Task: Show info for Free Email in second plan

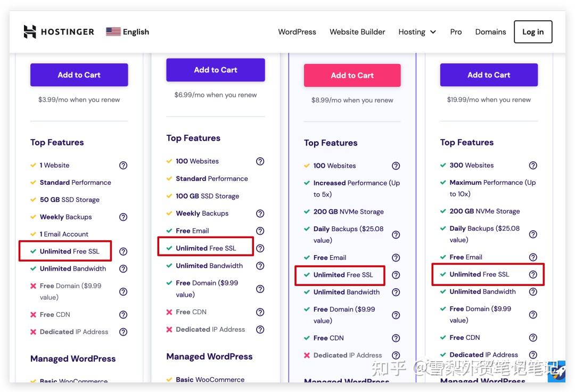Action: click(260, 231)
